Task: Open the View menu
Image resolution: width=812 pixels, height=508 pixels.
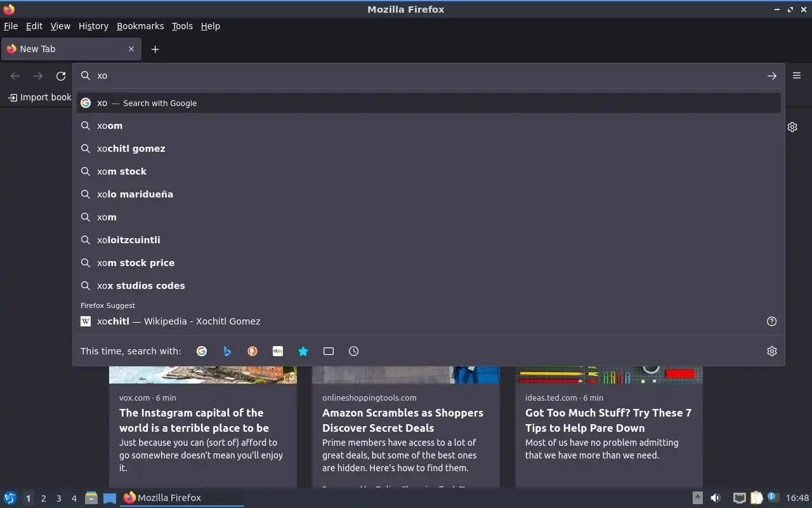Action: point(60,26)
